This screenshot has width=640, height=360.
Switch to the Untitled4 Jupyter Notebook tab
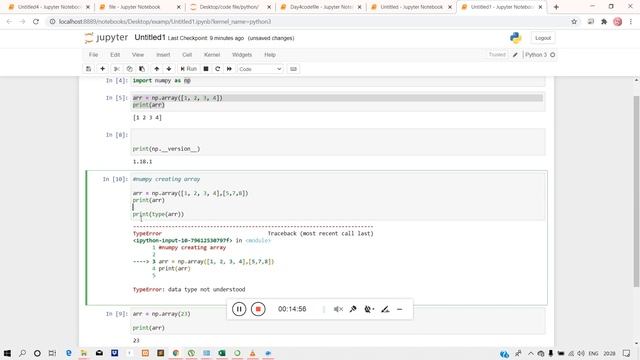(49, 7)
